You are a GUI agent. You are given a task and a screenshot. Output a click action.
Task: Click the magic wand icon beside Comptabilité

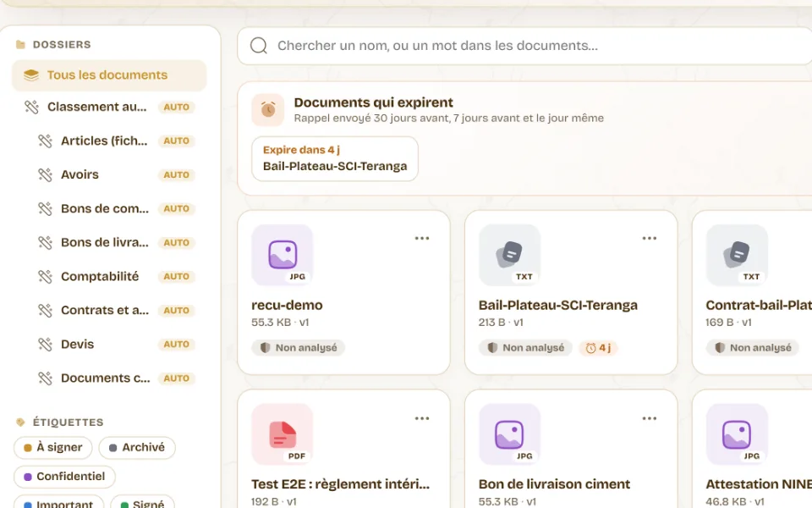coord(45,276)
